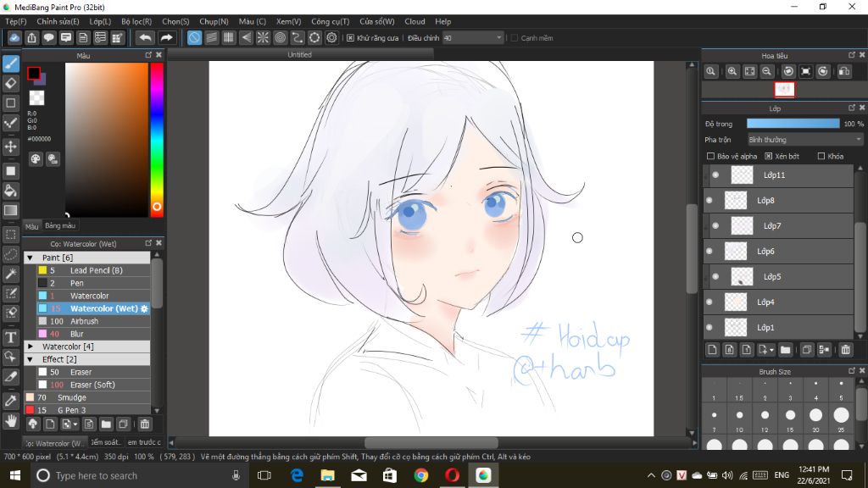Activate the rectangular Select tool
The width and height of the screenshot is (868, 488).
pos(10,235)
